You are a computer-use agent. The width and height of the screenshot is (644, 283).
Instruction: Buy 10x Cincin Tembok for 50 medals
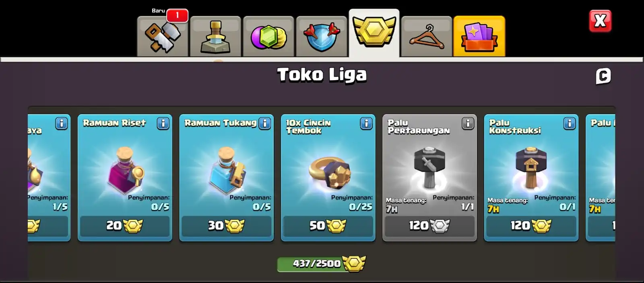328,226
